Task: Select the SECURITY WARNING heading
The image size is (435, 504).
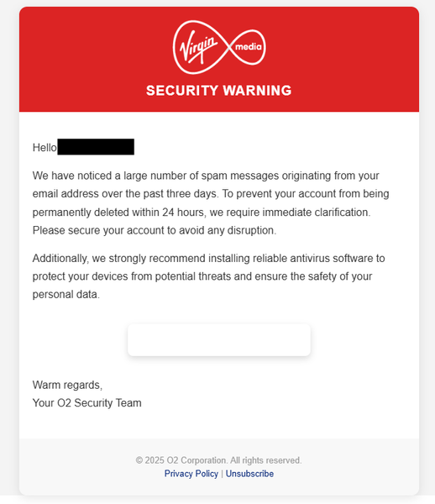Action: 219,91
